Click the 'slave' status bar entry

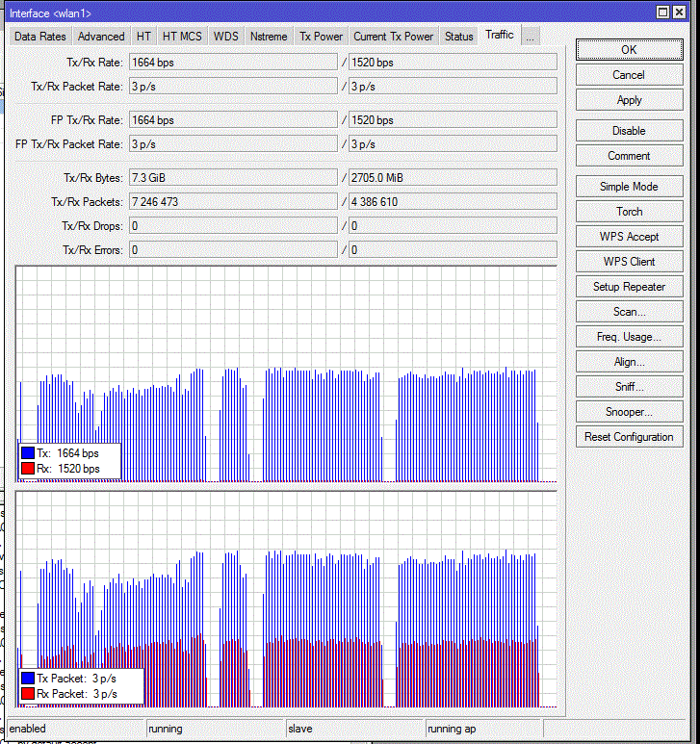tap(355, 729)
